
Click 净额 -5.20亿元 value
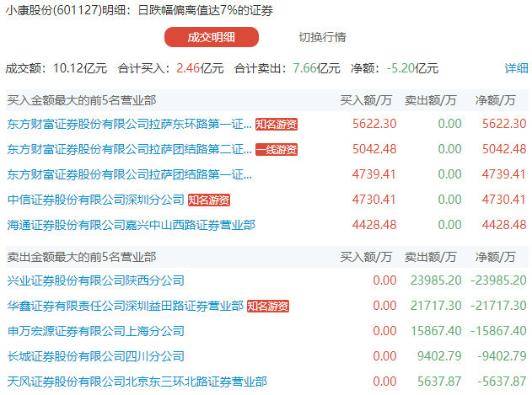[x=412, y=68]
